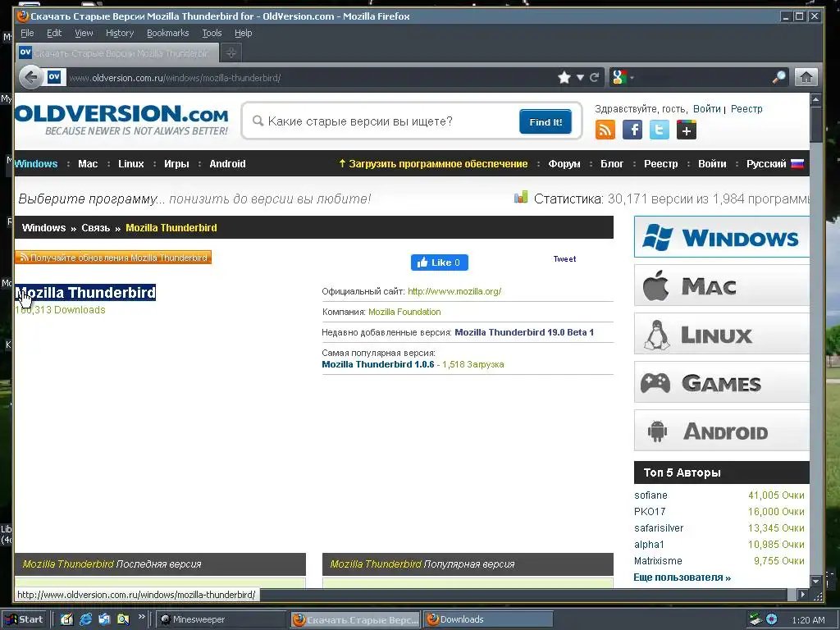Screen dimensions: 840x630
Task: Open the URL history dropdown arrow
Action: pyautogui.click(x=580, y=78)
